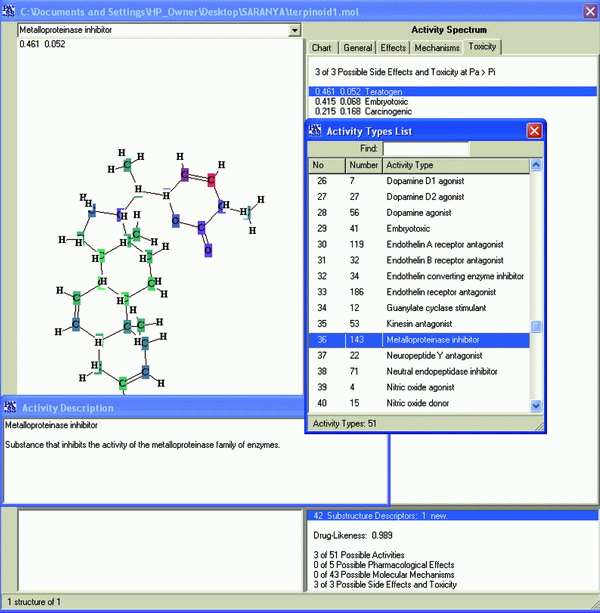
Task: Sort by the Number column header
Action: pos(364,165)
